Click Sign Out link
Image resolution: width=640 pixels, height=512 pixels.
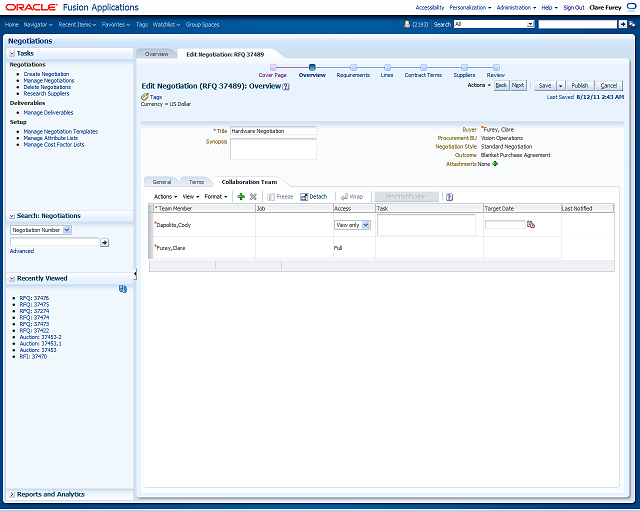[574, 8]
